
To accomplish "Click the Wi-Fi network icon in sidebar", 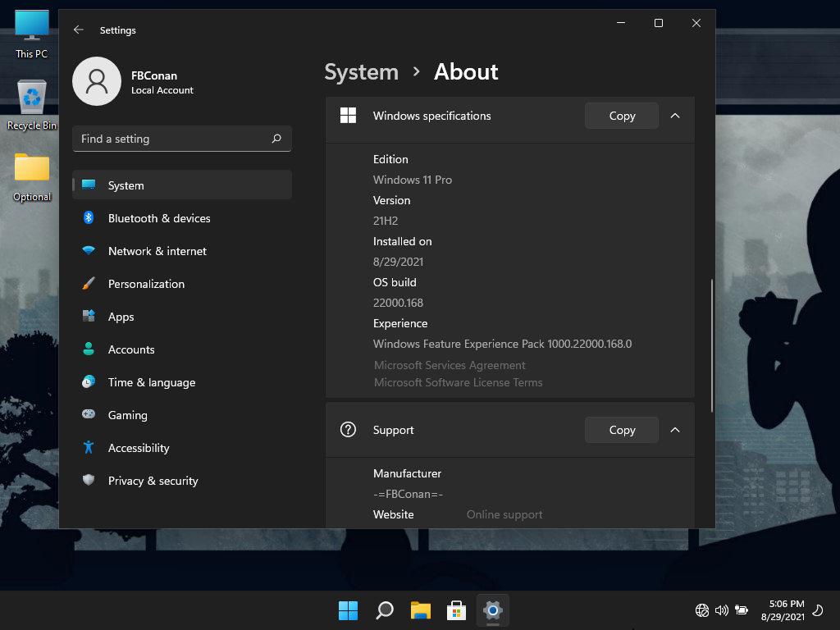I will pos(89,250).
